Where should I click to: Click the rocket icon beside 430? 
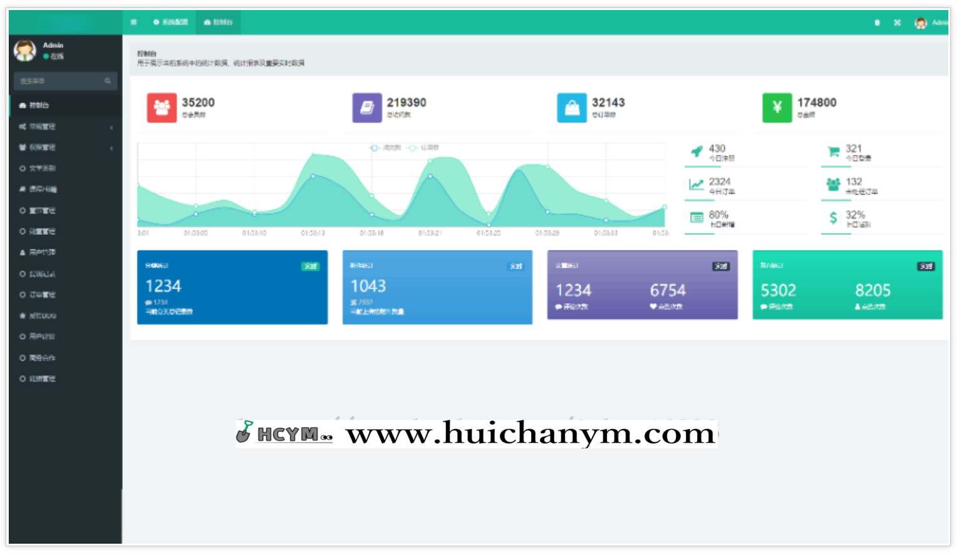click(697, 152)
